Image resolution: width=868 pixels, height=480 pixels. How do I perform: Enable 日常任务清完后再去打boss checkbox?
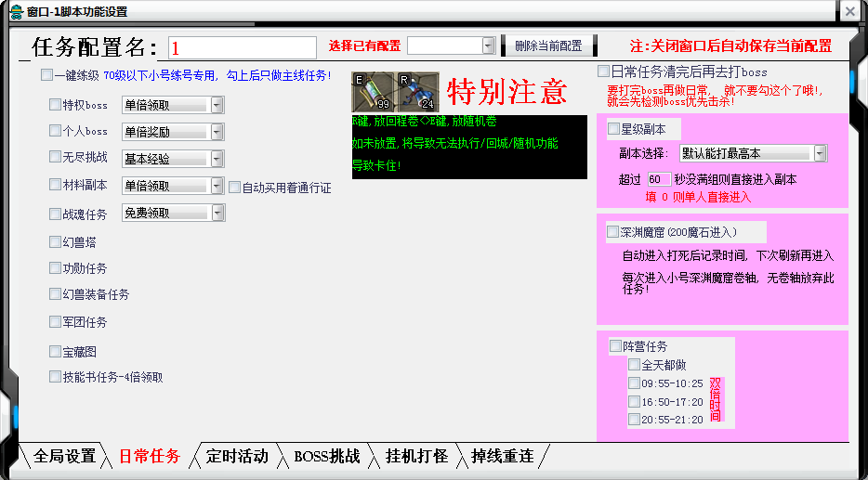pos(603,71)
